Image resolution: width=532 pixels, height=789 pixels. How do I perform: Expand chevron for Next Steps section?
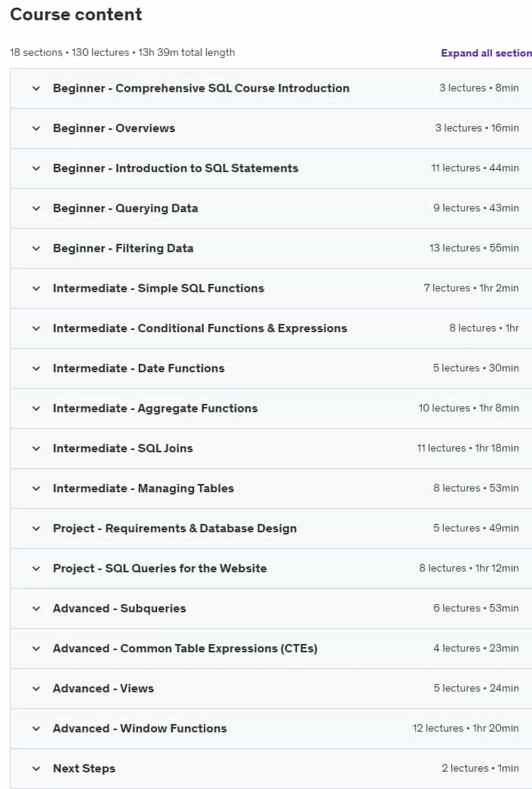tap(36, 769)
